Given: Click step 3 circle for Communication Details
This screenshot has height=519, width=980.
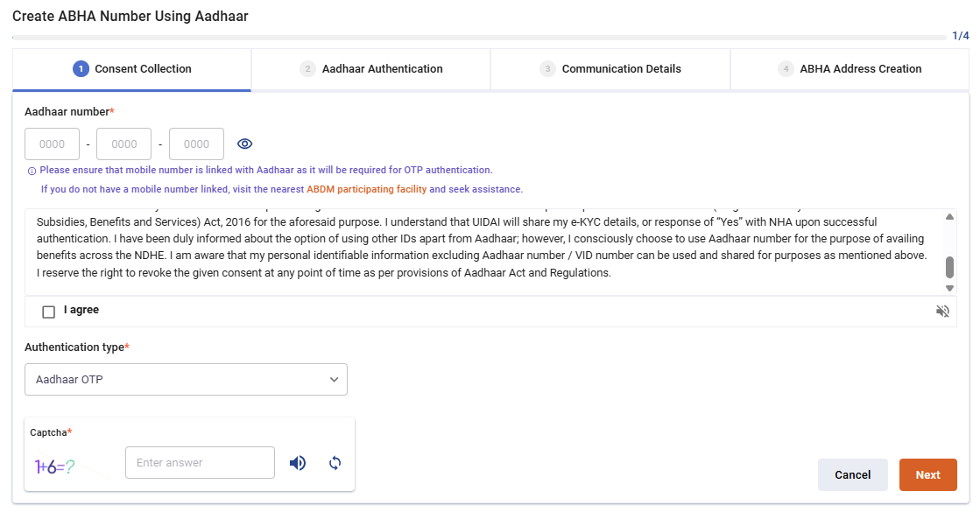Looking at the screenshot, I should click(548, 68).
